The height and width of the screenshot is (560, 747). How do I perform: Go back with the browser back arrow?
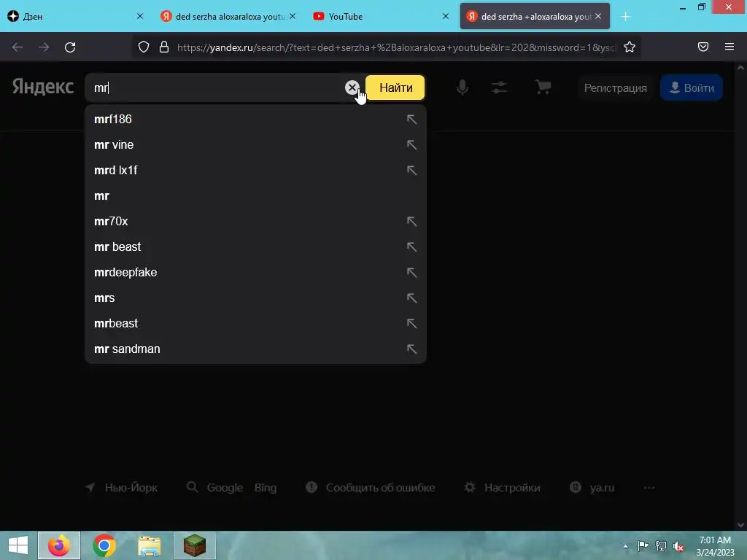pos(18,47)
